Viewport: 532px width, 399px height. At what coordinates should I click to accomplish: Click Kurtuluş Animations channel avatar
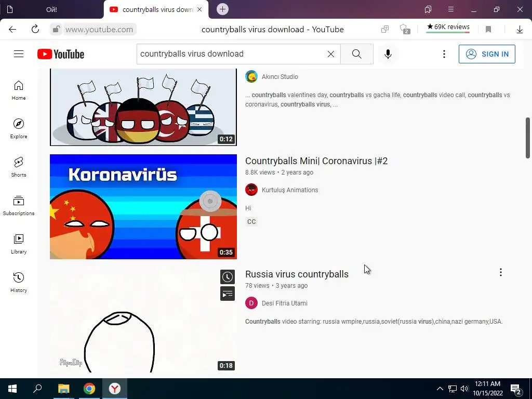coord(251,190)
